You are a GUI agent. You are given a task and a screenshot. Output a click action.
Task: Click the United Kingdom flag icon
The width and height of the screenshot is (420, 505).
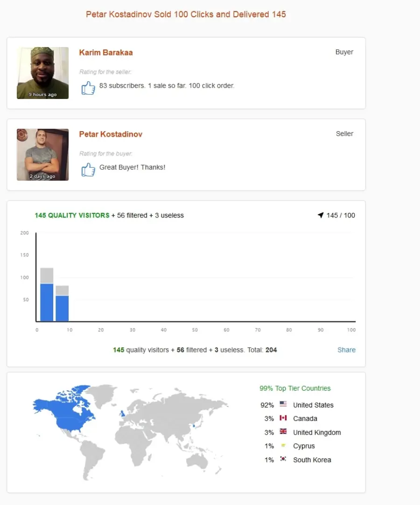tap(283, 431)
